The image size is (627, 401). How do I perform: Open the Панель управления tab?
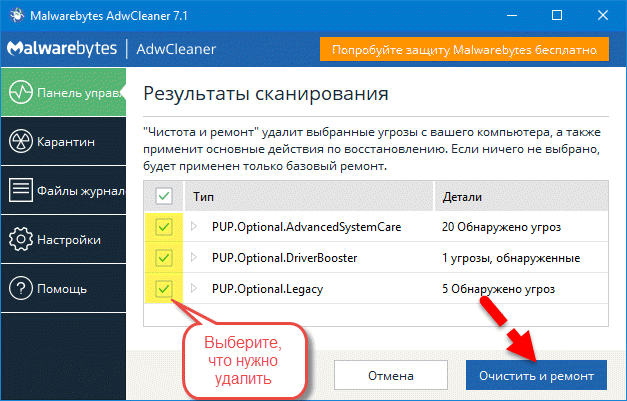click(63, 92)
